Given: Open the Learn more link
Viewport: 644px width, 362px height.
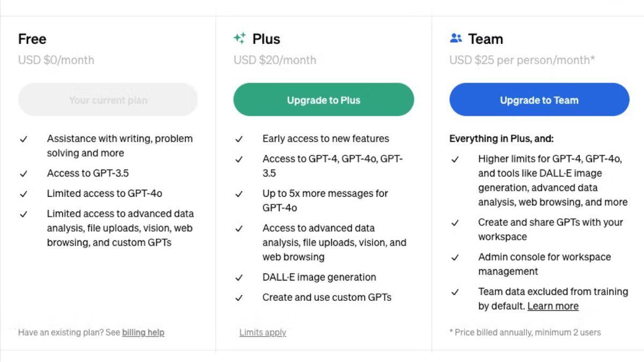Looking at the screenshot, I should pyautogui.click(x=553, y=306).
